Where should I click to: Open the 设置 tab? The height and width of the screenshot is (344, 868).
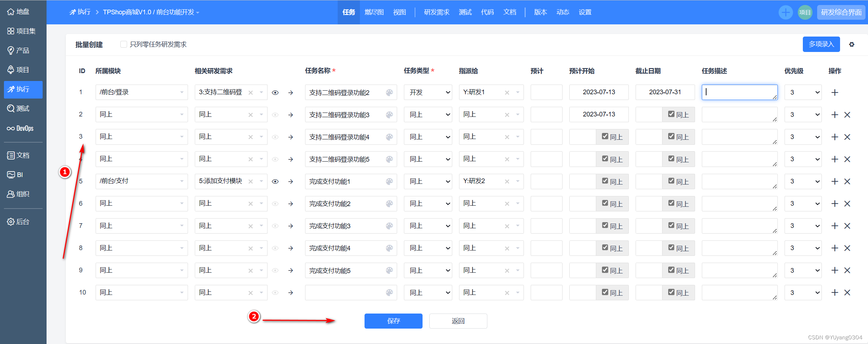tap(585, 12)
